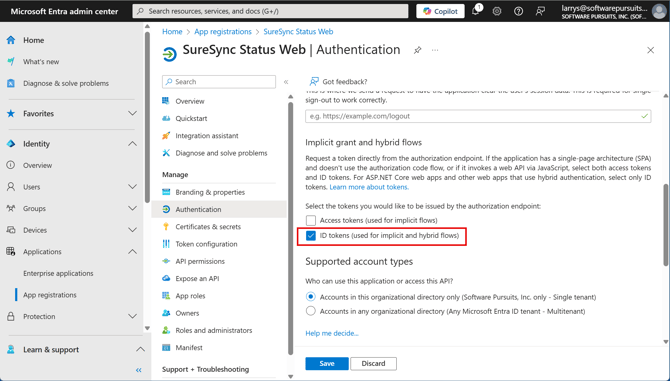Pin the Authentication blade with pin icon
670x381 pixels.
pos(417,50)
